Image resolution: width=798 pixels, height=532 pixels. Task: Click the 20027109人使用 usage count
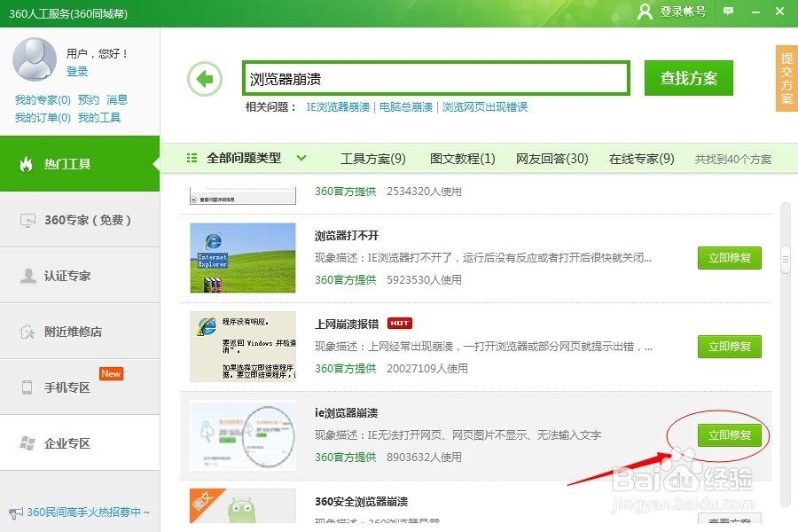click(x=427, y=369)
